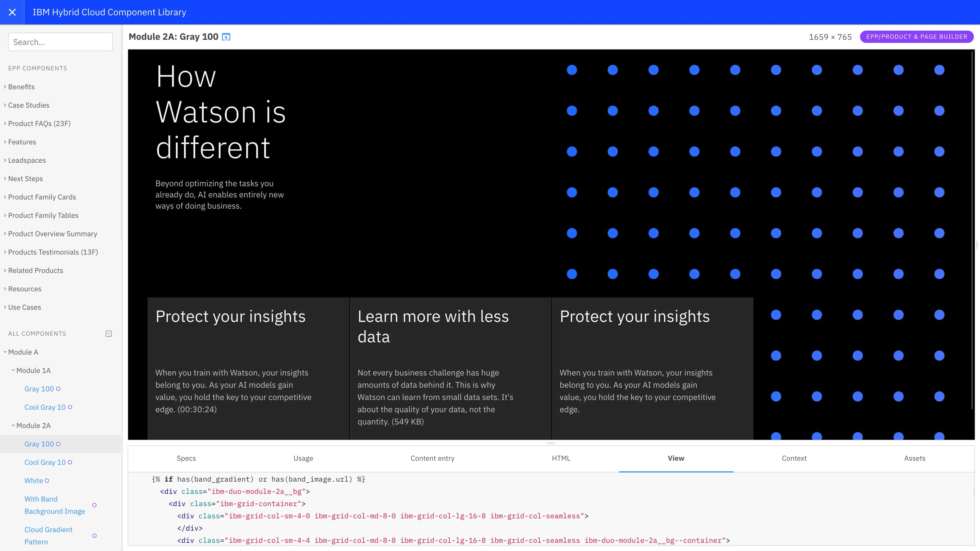Image resolution: width=980 pixels, height=551 pixels.
Task: Expand Products Testimonials (13F)
Action: [x=53, y=252]
